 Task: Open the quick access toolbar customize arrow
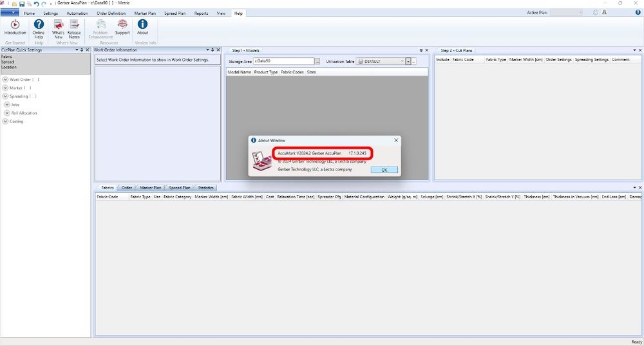50,4
